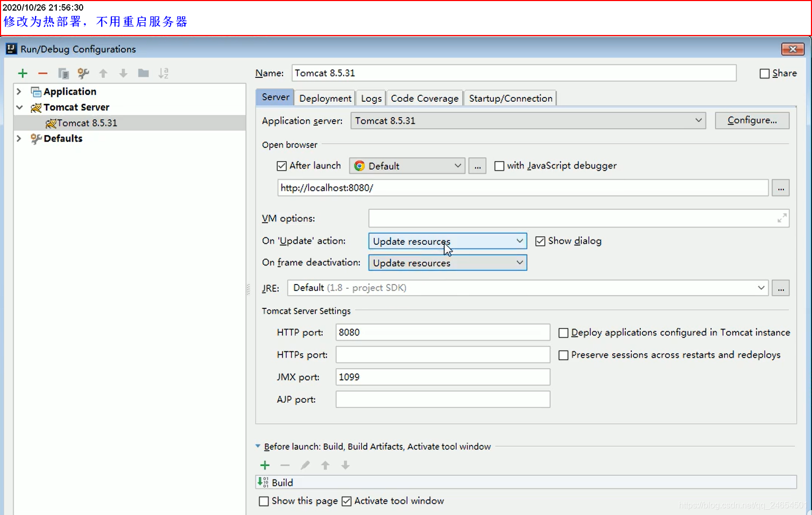Close Run/Debug Configurations dialog
Viewport: 812px width, 515px height.
pyautogui.click(x=793, y=49)
